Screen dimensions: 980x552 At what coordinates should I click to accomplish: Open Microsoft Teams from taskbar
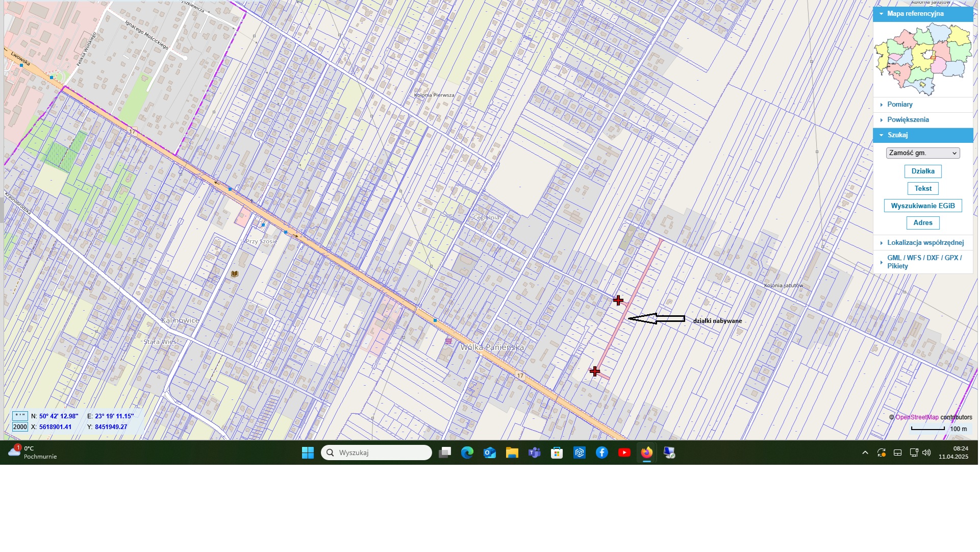[x=535, y=453]
